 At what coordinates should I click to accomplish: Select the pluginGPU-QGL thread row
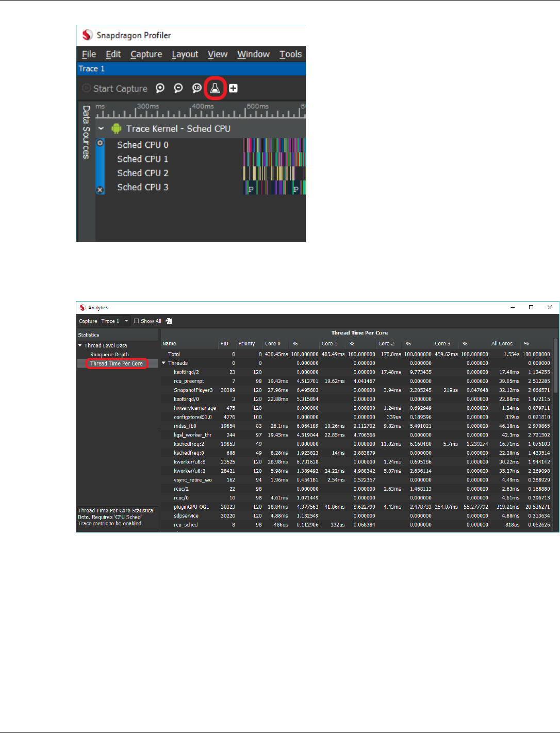356,507
